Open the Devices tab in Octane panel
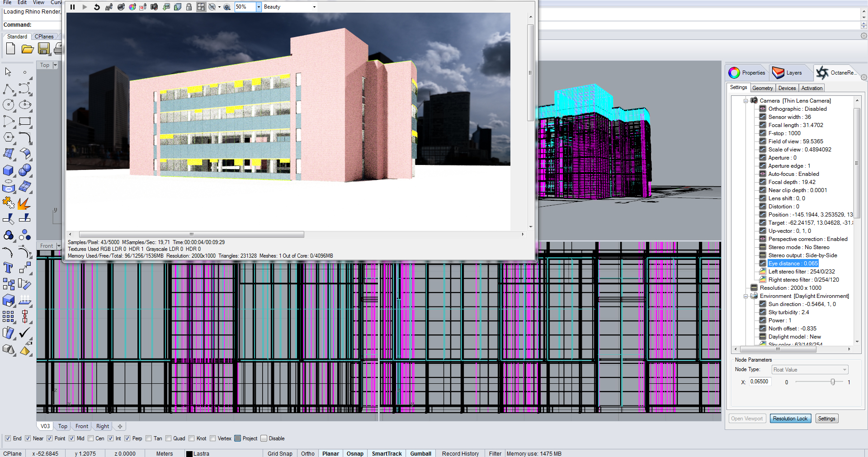This screenshot has height=457, width=868. pyautogui.click(x=787, y=88)
